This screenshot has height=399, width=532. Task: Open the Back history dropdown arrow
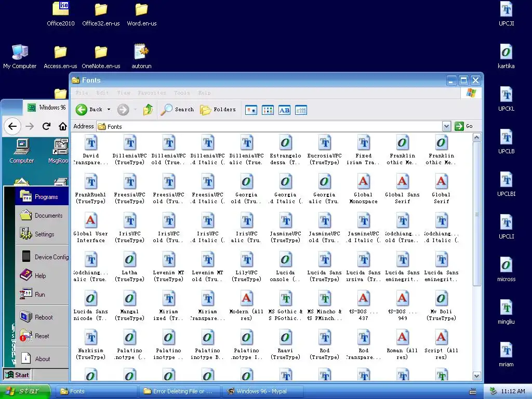[x=109, y=110]
